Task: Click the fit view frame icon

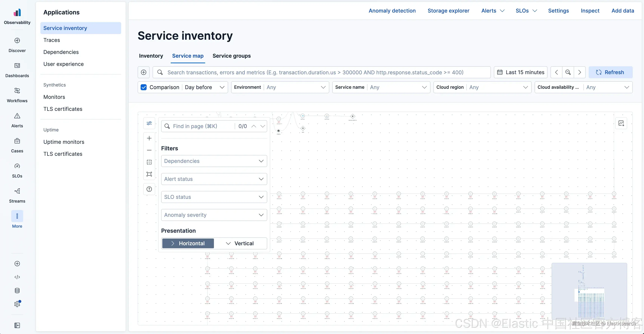Action: click(x=149, y=174)
